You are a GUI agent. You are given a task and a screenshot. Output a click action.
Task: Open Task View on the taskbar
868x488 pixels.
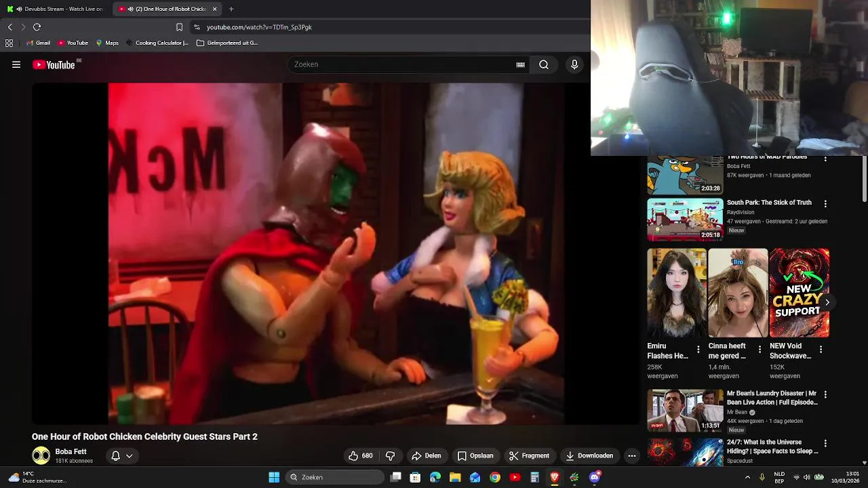coord(396,477)
